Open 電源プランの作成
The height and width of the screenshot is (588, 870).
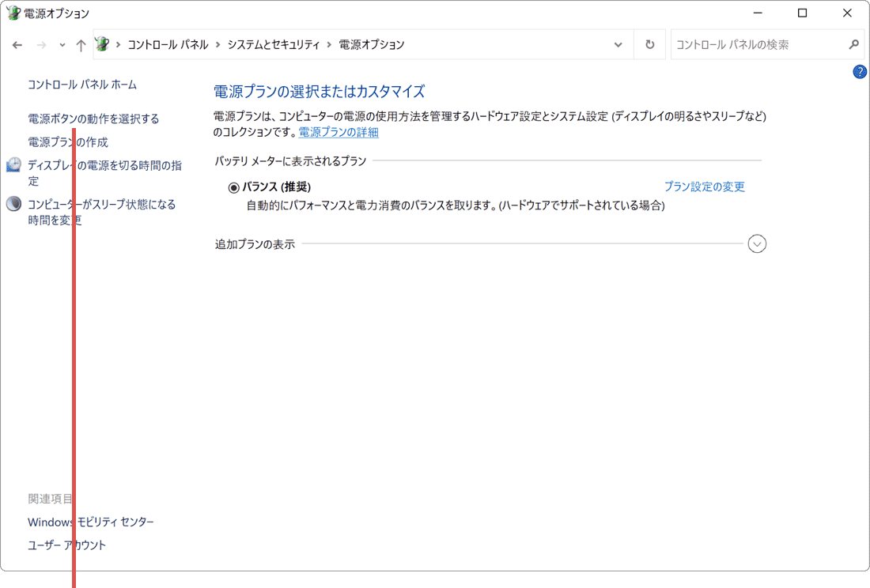68,142
